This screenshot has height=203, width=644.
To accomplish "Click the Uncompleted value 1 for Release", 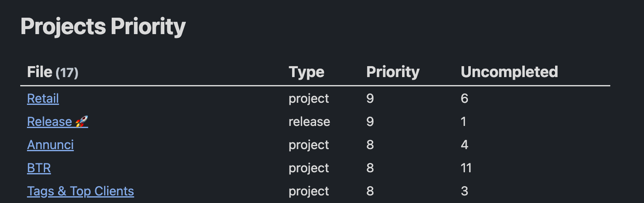I will coord(464,122).
